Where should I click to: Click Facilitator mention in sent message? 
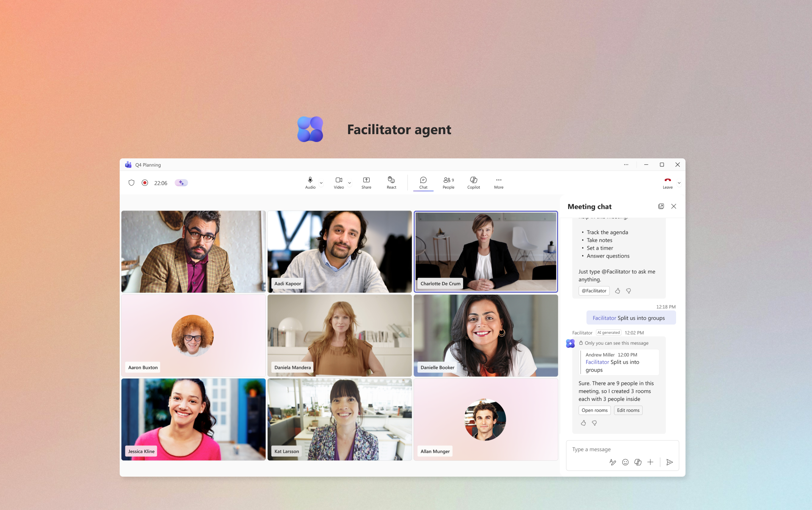click(x=604, y=318)
